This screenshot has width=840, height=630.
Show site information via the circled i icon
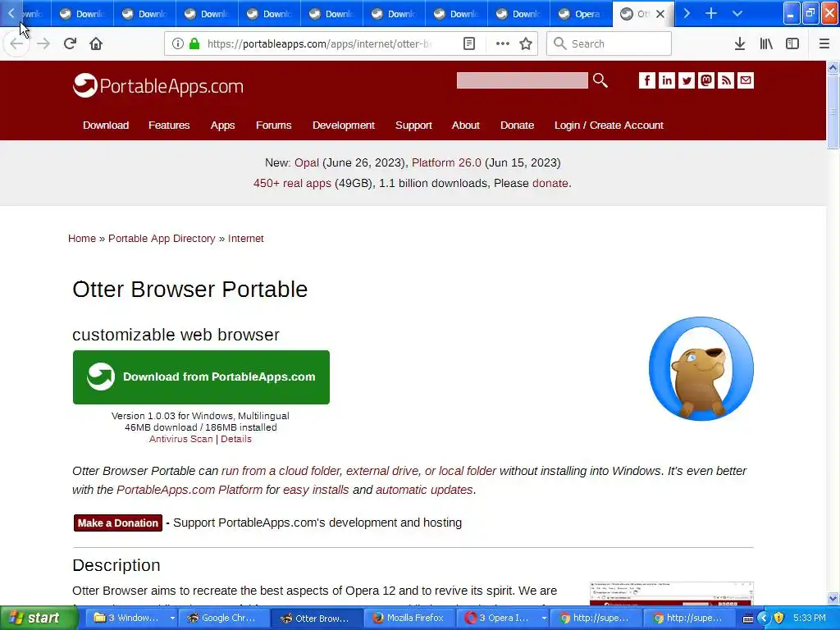[178, 44]
